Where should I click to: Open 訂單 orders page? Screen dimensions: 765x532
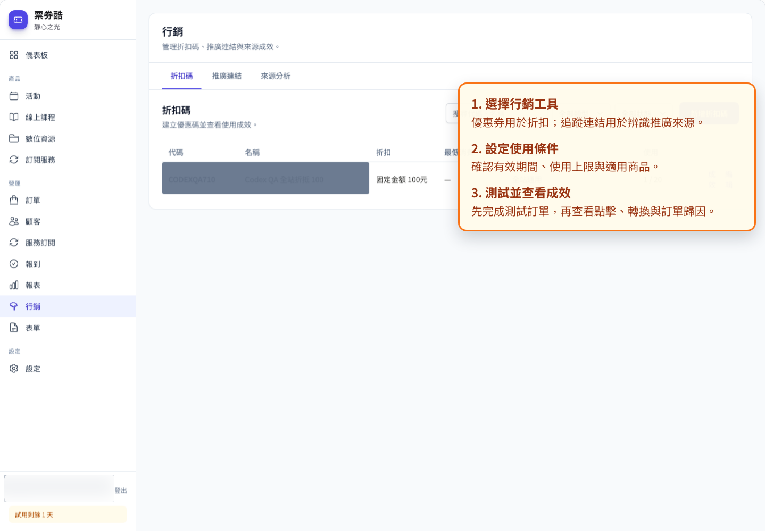(68, 201)
